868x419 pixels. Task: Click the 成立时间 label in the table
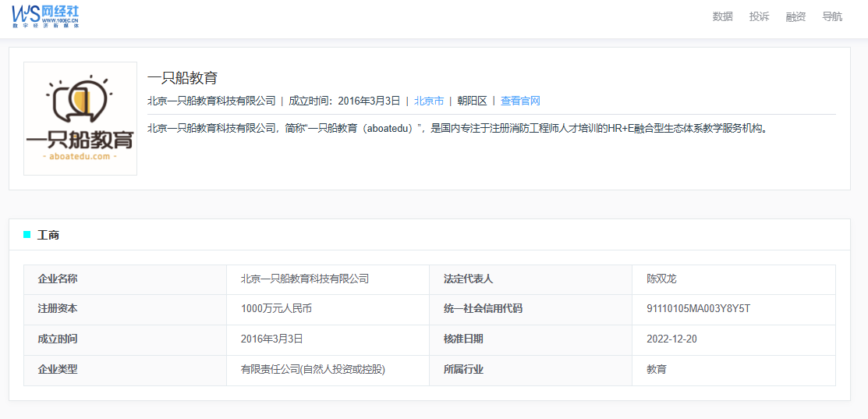click(125, 340)
